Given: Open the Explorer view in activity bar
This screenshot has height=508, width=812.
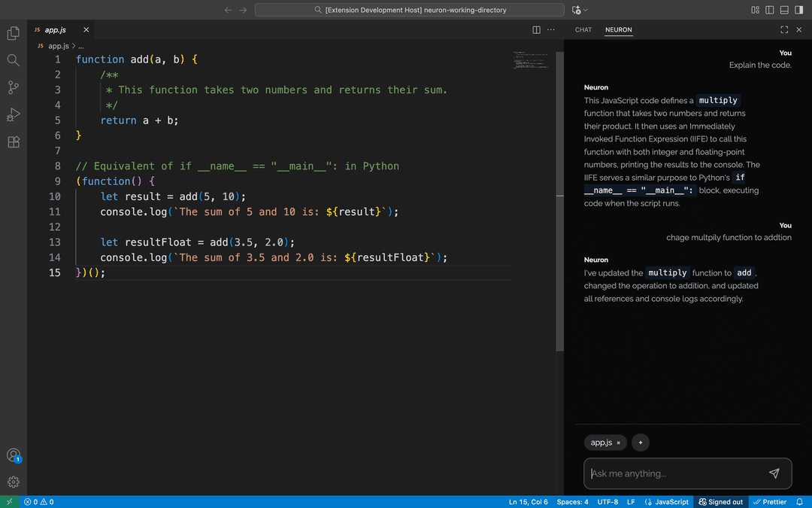Looking at the screenshot, I should (x=13, y=33).
